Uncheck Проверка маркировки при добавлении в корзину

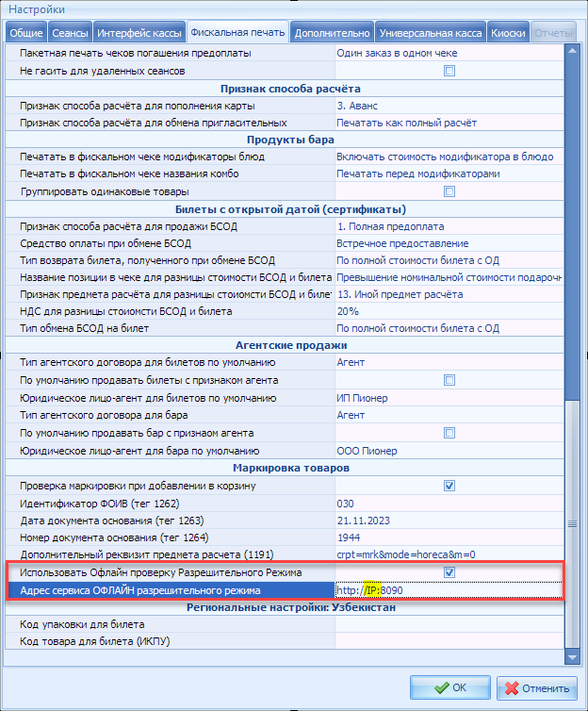[x=449, y=486]
